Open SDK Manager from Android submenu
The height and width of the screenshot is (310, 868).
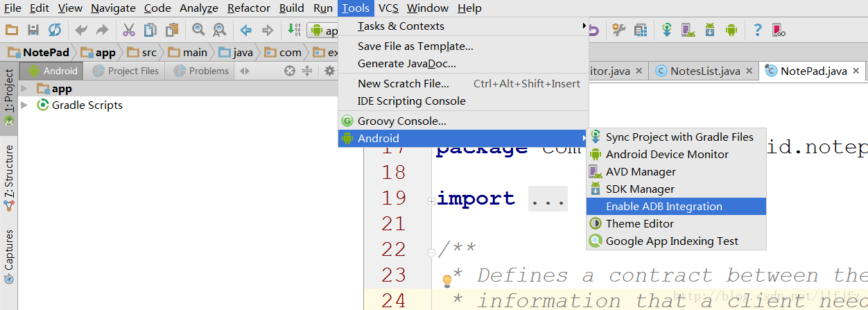tap(676, 189)
